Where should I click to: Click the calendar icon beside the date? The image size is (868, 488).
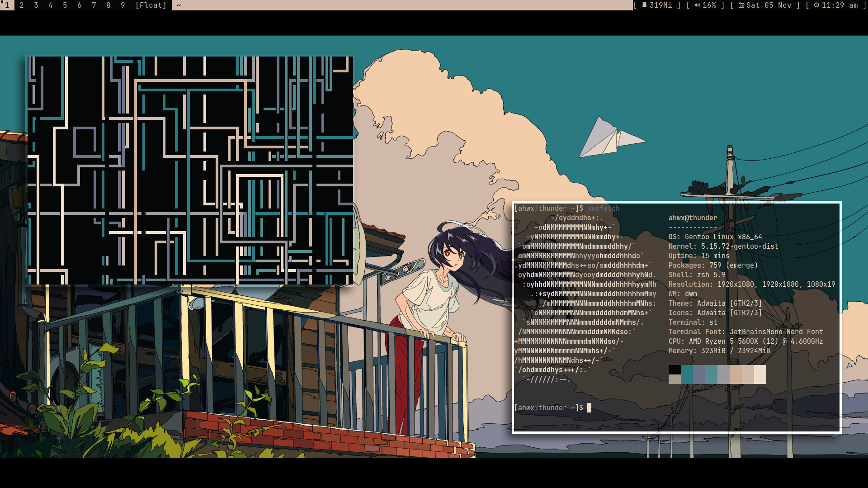pyautogui.click(x=741, y=5)
